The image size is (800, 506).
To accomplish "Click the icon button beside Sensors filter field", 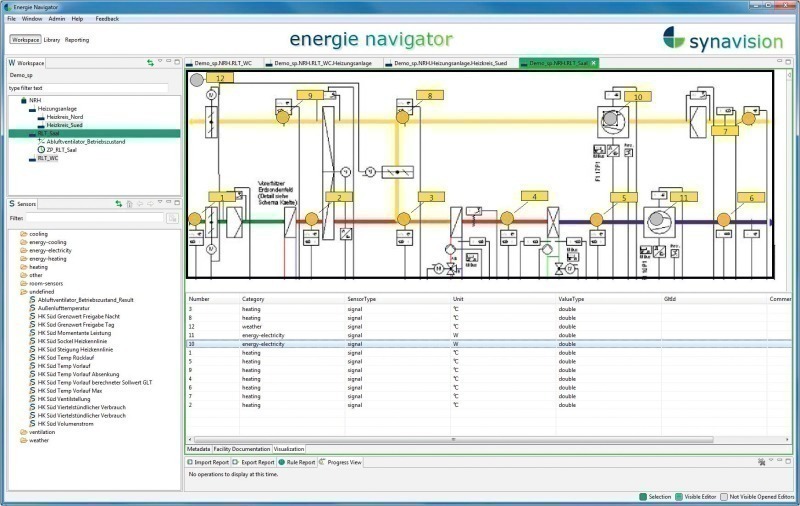I will pyautogui.click(x=172, y=218).
